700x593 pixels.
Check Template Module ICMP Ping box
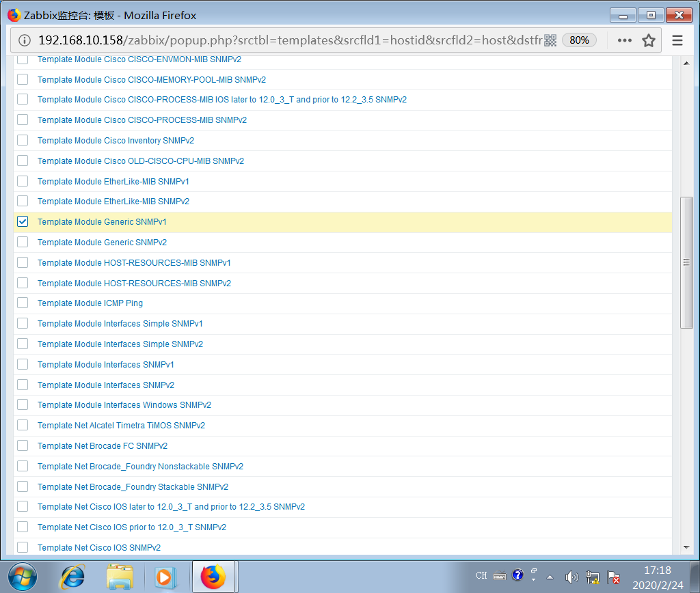[23, 303]
